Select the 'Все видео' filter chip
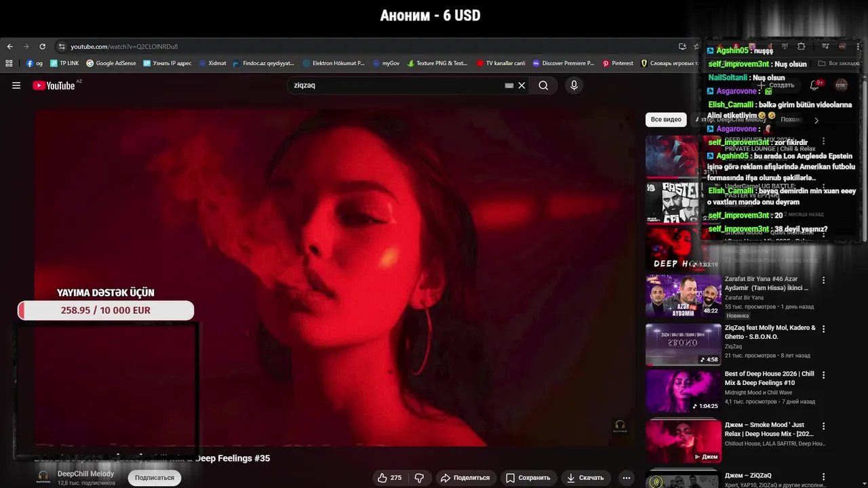Image resolution: width=868 pixels, height=488 pixels. [666, 119]
